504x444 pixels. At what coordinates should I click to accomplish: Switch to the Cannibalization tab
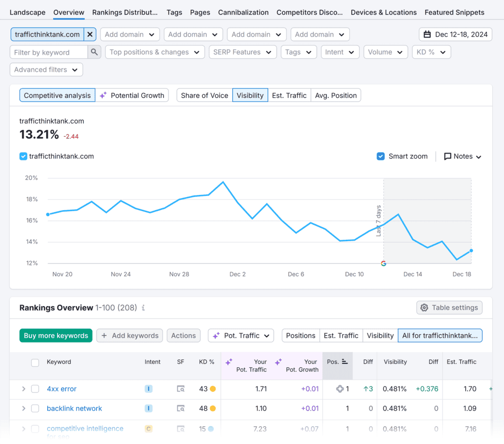[x=243, y=12]
